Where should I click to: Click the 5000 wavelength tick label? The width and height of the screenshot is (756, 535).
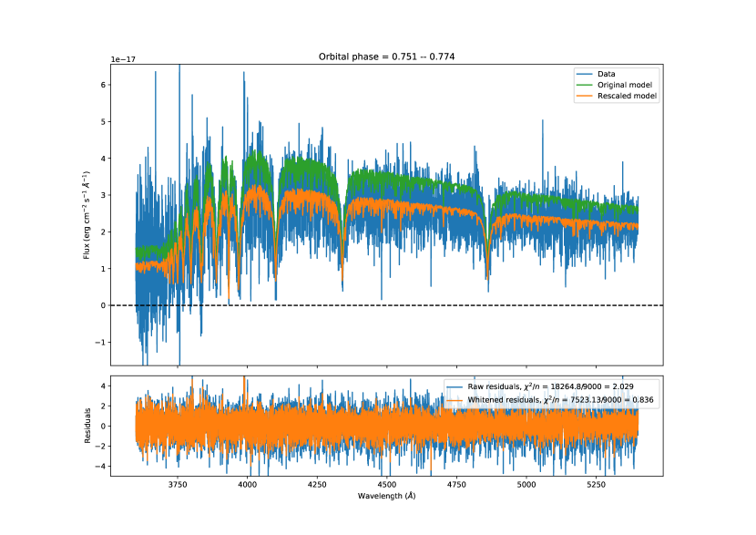(x=526, y=484)
